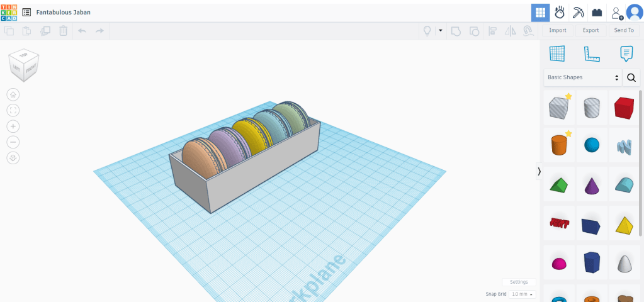Open the Settings button
This screenshot has height=302, width=644.
pos(519,282)
